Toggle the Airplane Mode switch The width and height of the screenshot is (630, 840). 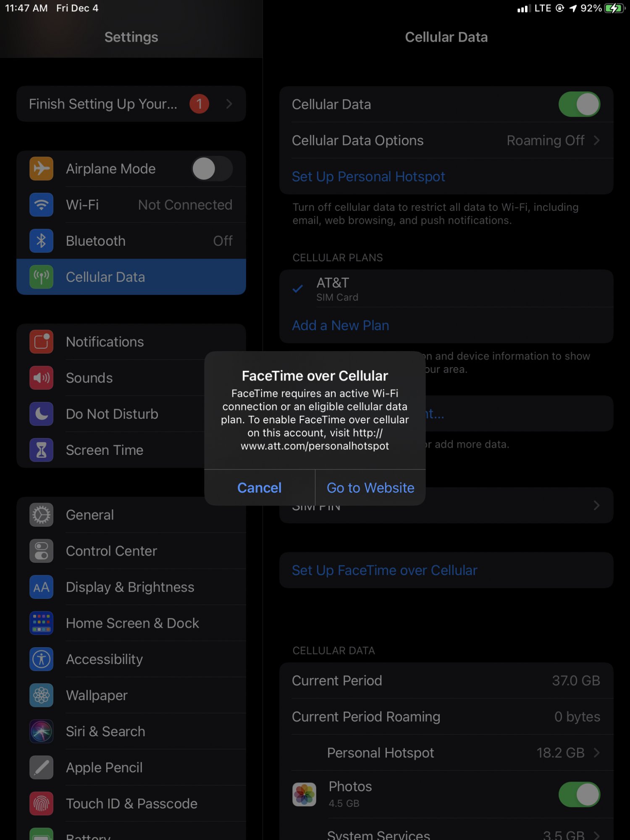pyautogui.click(x=212, y=168)
